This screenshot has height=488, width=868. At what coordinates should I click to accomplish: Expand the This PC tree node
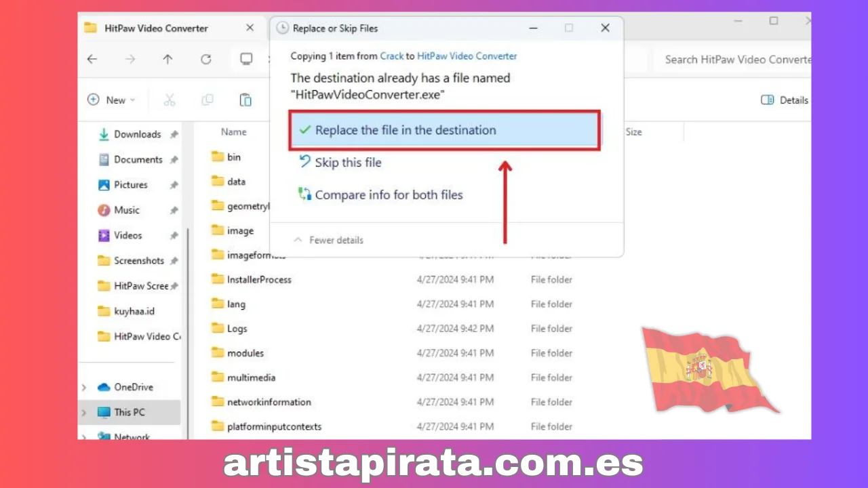coord(84,413)
